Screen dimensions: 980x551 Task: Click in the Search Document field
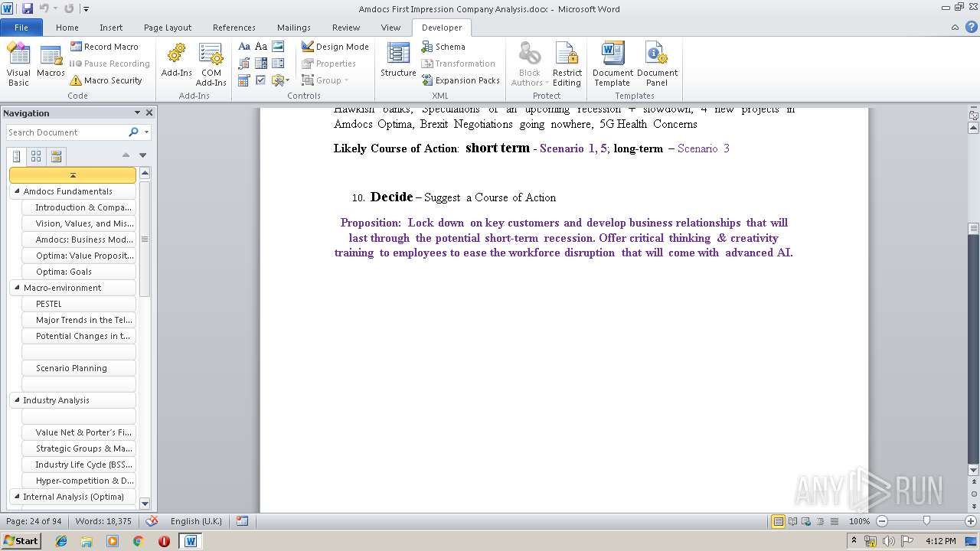(x=67, y=132)
